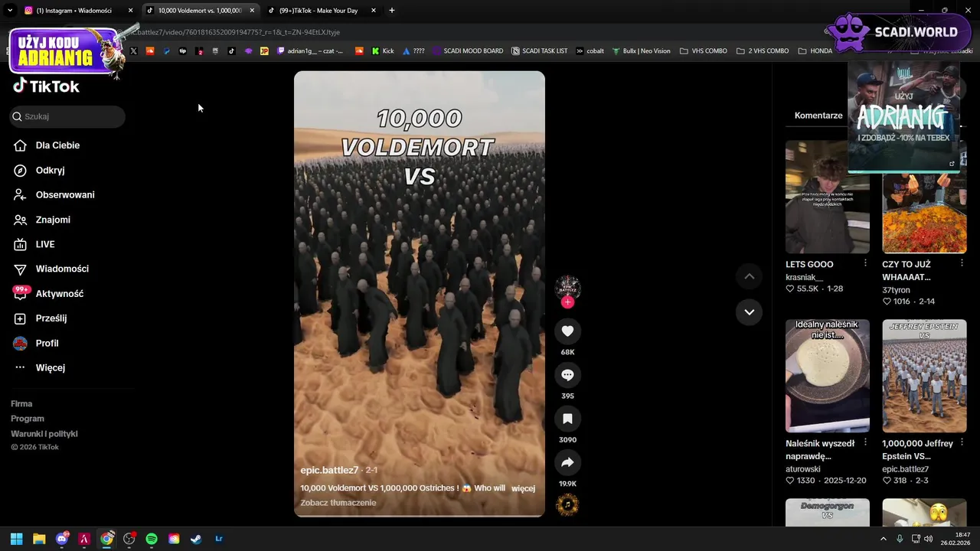Open Dla Ciebie feed

(x=57, y=145)
